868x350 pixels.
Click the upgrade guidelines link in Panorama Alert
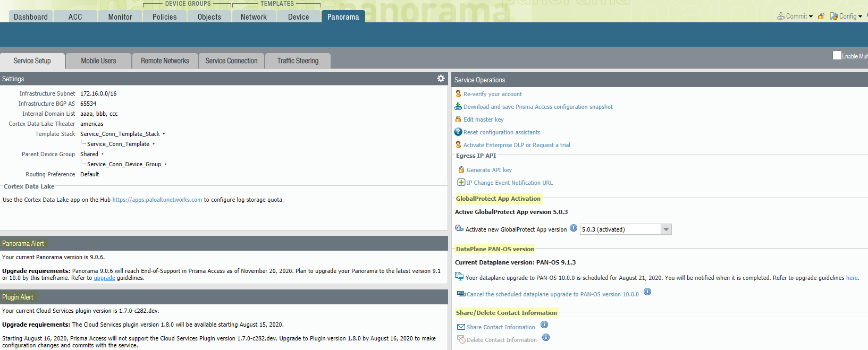pyautogui.click(x=104, y=278)
